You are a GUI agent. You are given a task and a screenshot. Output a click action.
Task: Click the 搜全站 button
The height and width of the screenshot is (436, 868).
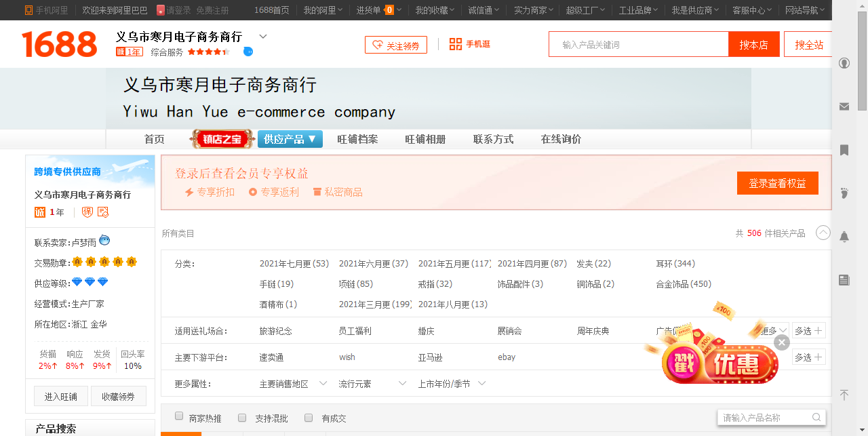pyautogui.click(x=809, y=44)
